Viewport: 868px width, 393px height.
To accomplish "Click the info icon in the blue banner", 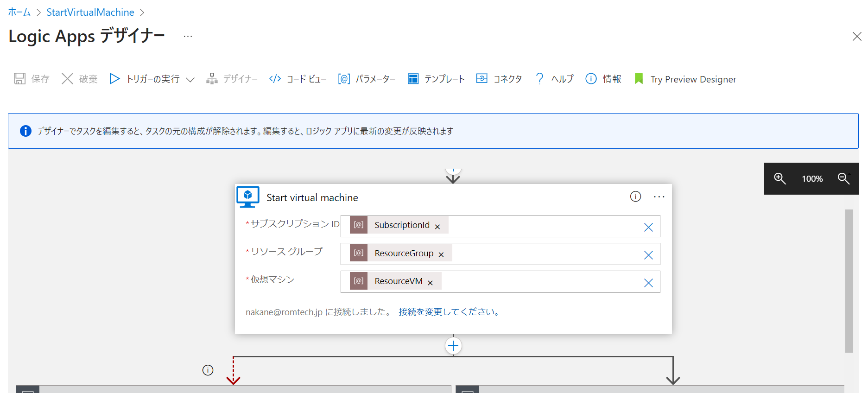I will click(x=26, y=131).
